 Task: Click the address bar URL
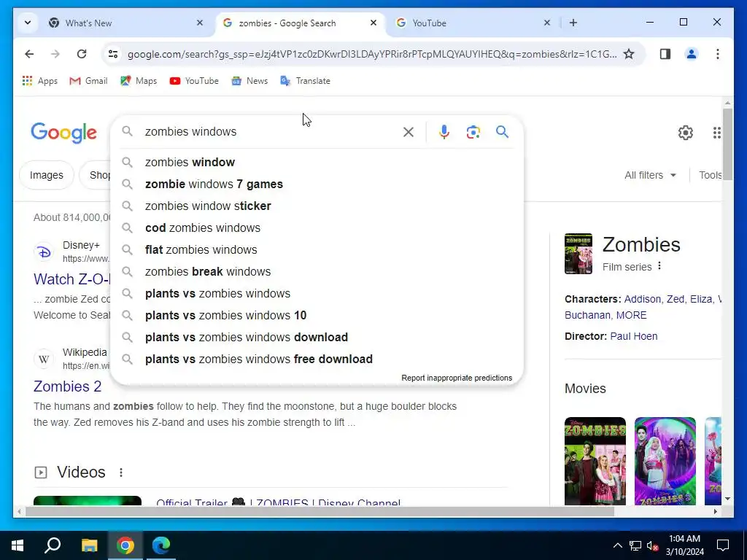click(371, 54)
